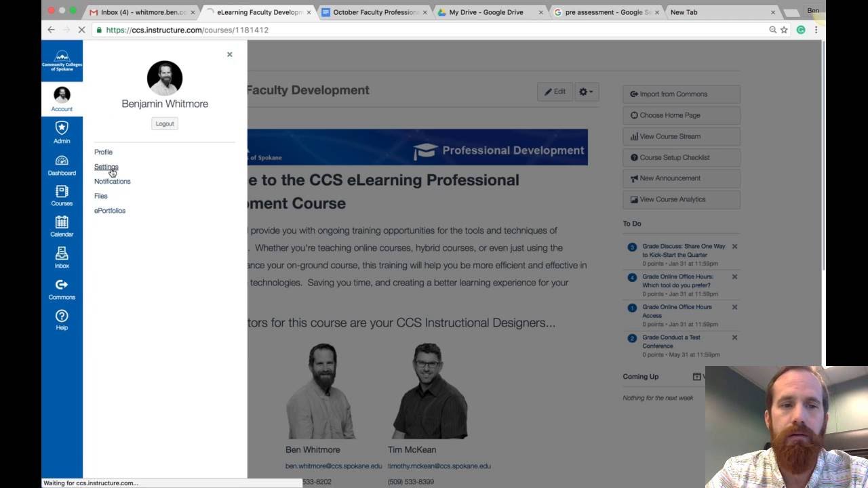Image resolution: width=868 pixels, height=488 pixels.
Task: Open Courses in the global navigation
Action: 62,196
